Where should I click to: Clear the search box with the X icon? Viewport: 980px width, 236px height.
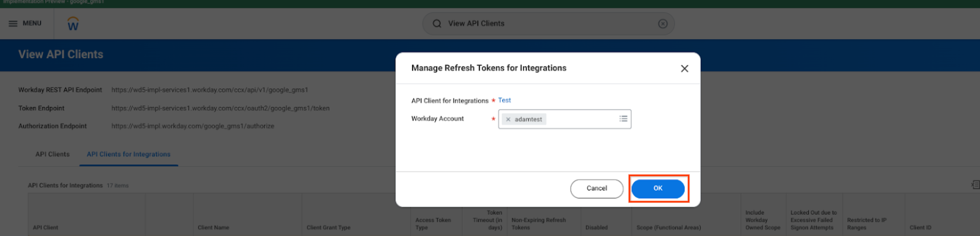click(x=663, y=23)
